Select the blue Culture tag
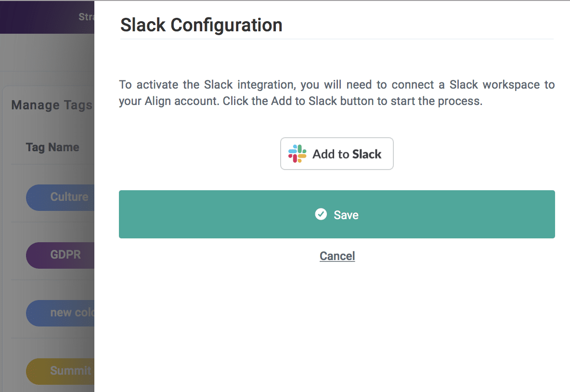This screenshot has width=570, height=392. tap(60, 197)
